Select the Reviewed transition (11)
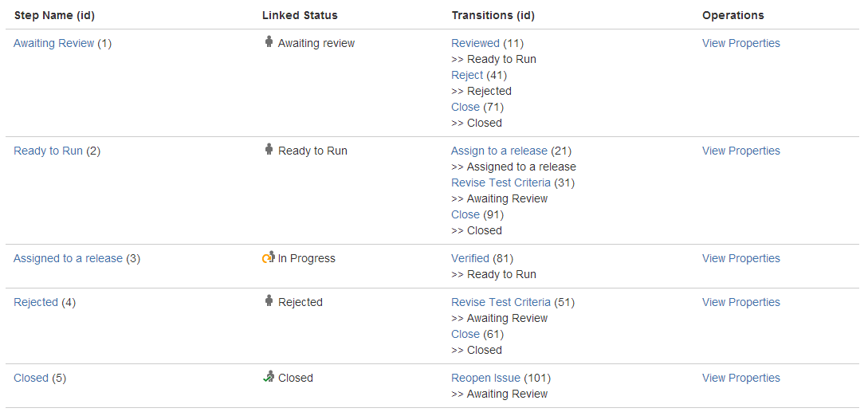The image size is (868, 416). click(476, 43)
